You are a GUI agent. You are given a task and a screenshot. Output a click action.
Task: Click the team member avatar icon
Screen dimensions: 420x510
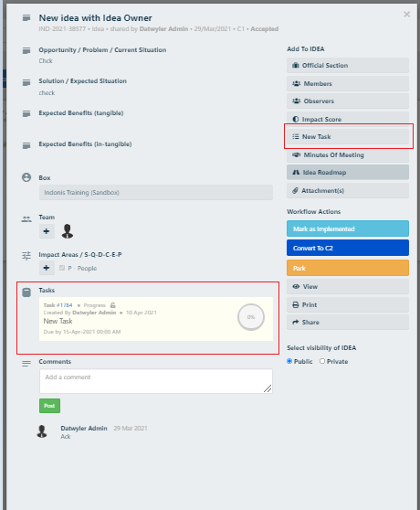point(68,231)
